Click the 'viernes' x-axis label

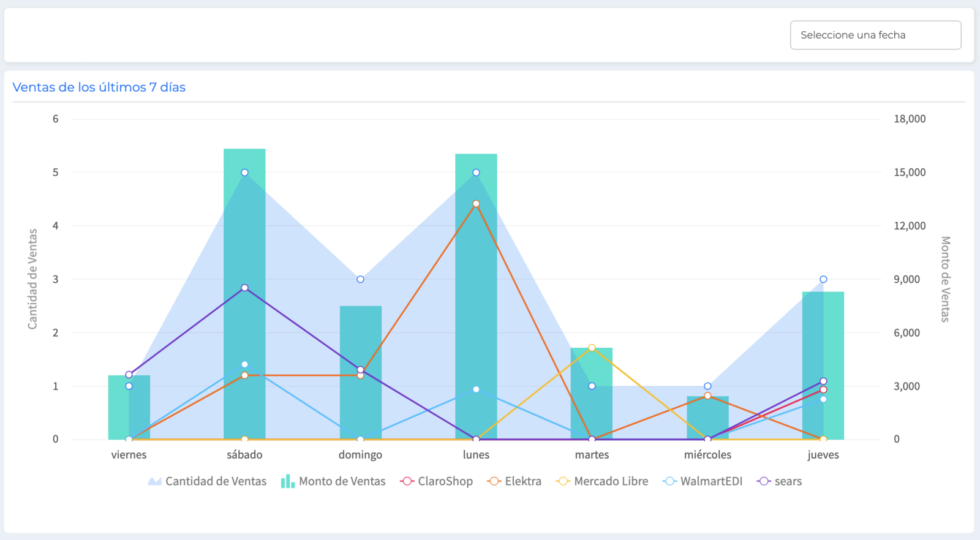pyautogui.click(x=129, y=455)
